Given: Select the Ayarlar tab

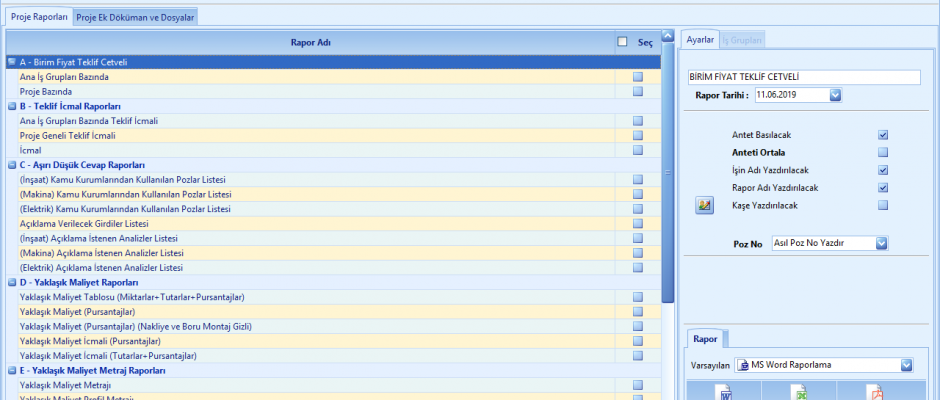Looking at the screenshot, I should click(699, 40).
